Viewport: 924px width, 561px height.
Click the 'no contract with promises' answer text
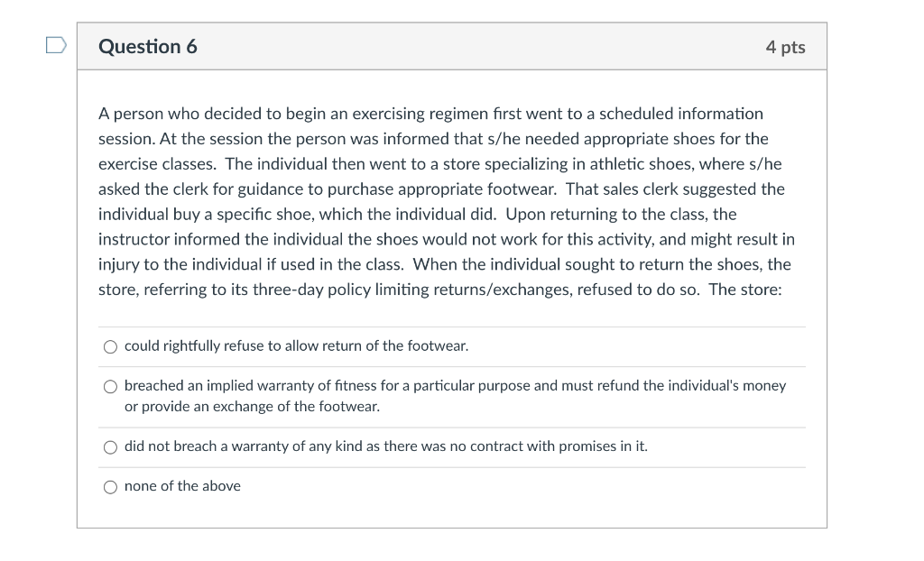pyautogui.click(x=386, y=446)
